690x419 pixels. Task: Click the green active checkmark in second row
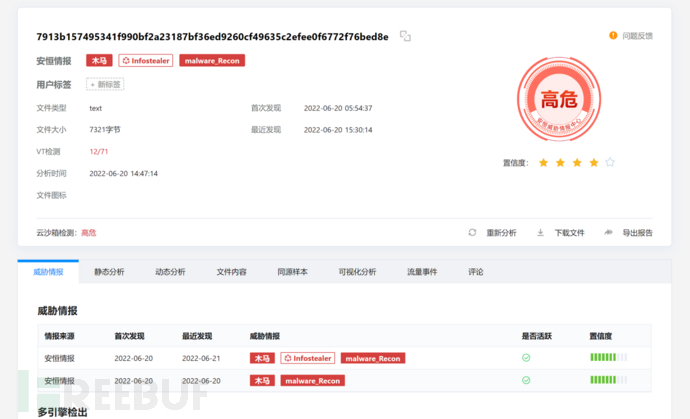point(526,380)
